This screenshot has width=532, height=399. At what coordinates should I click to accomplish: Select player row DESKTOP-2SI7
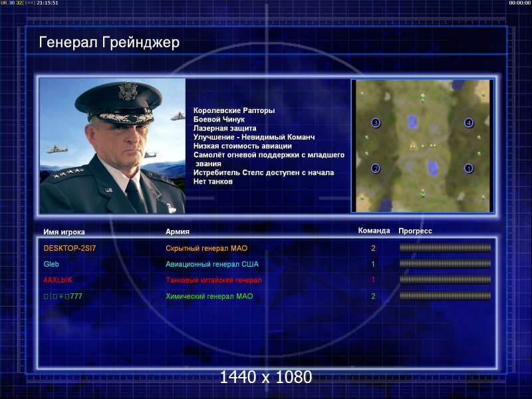tap(267, 248)
